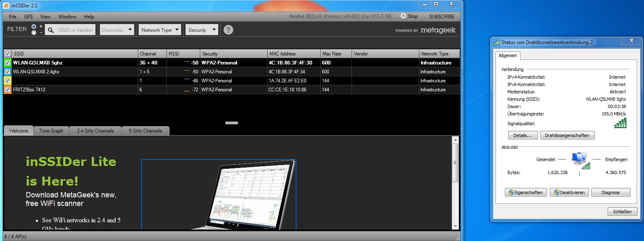Toggle the hidden SSID network checkbox on channel 1
Viewport: 644px width, 241px height.
point(7,81)
